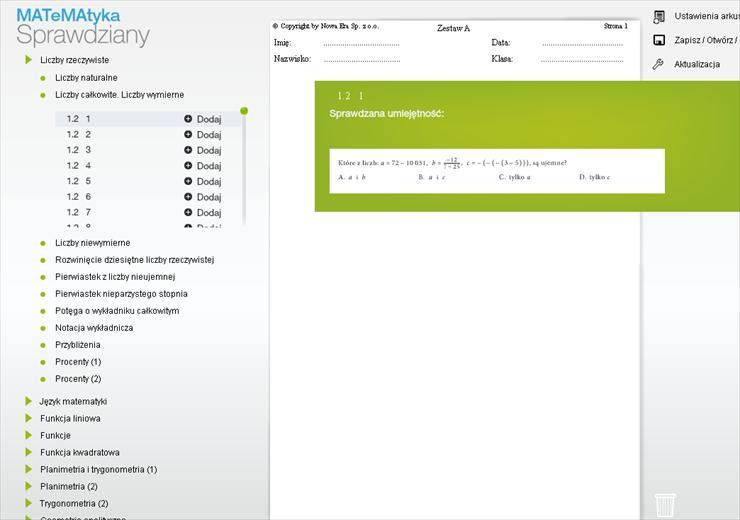Select task row 1.2 2
The width and height of the screenshot is (740, 520).
pos(148,134)
